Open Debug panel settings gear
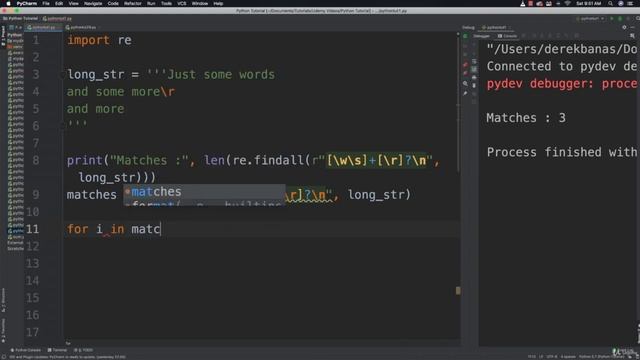This screenshot has height=360, width=640. coord(624,27)
